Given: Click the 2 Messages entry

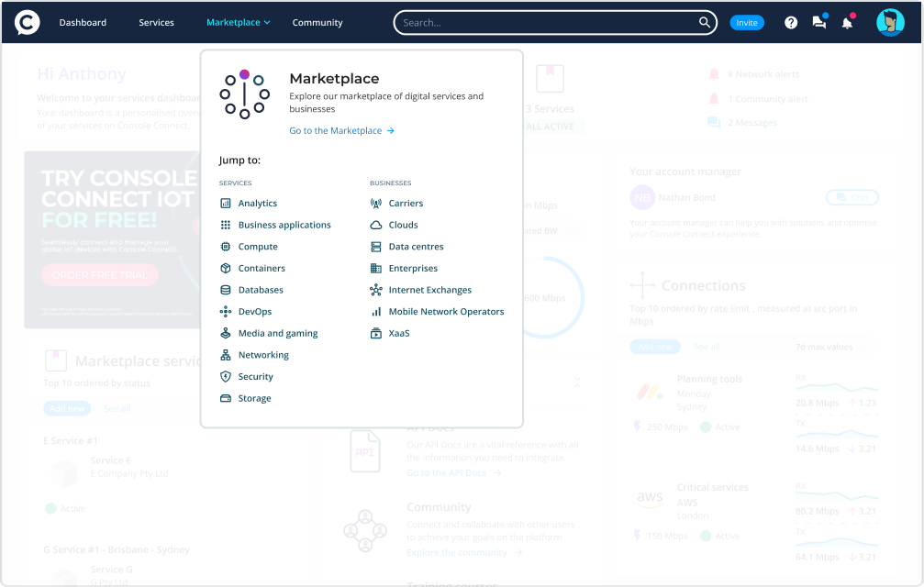Looking at the screenshot, I should (742, 123).
